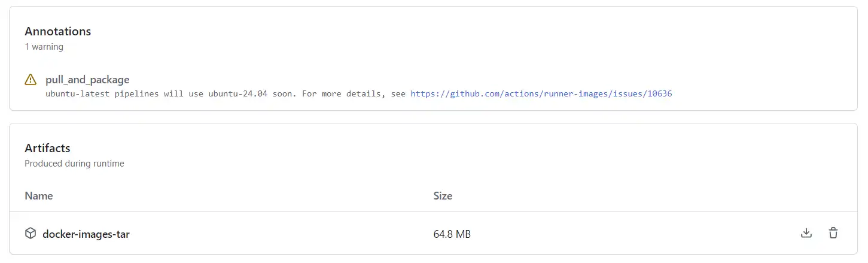Click the yellow warning triangle icon
Screen dimensions: 868x263
coord(31,80)
